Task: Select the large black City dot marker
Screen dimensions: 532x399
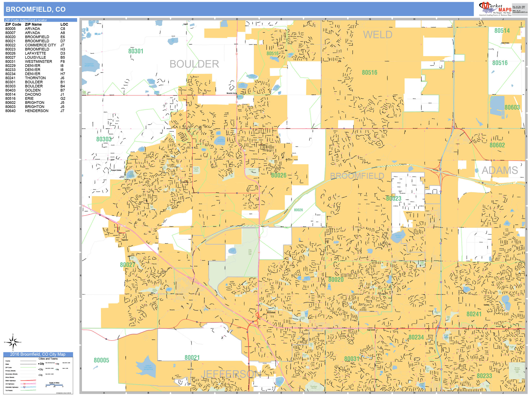Action: pyautogui.click(x=39, y=364)
